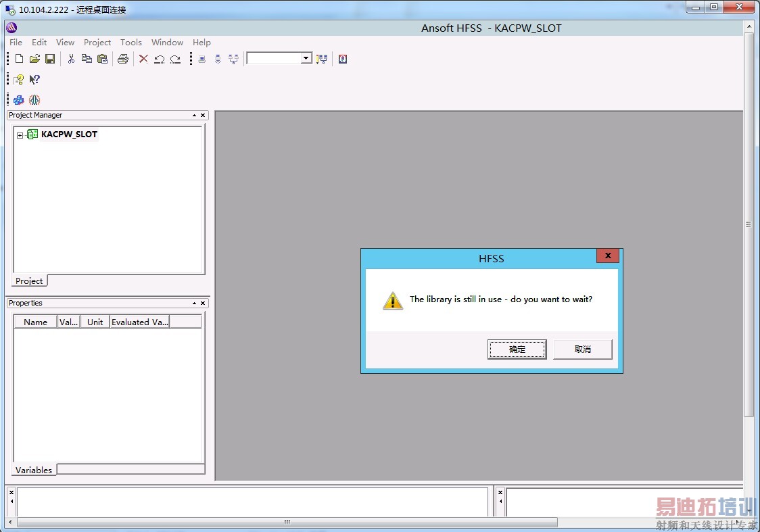This screenshot has height=532, width=760.
Task: Click the Ansoft HFSS application logo icon
Action: tap(11, 28)
